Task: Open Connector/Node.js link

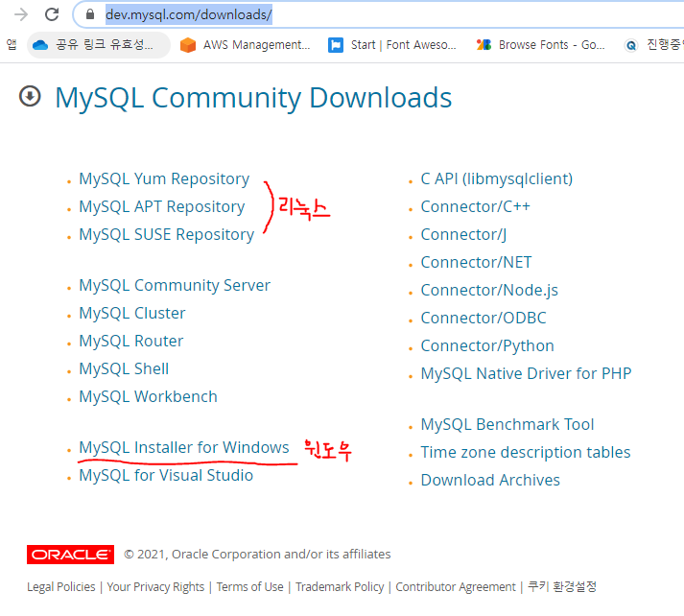Action: click(x=489, y=291)
